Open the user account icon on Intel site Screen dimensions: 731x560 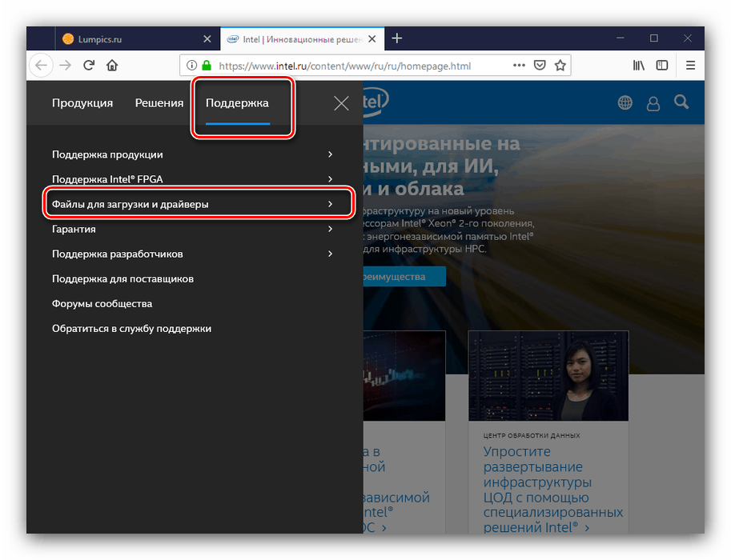pyautogui.click(x=653, y=103)
